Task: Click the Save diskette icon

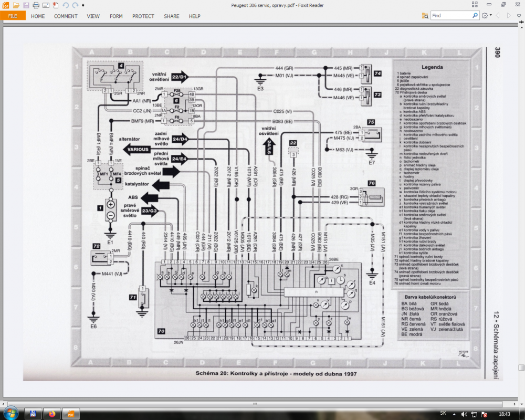Action: (26, 5)
